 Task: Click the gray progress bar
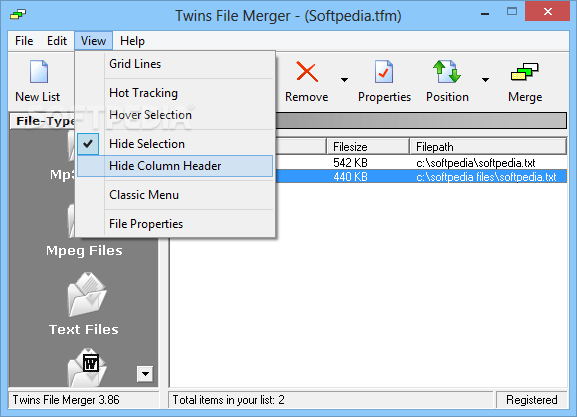[x=421, y=120]
